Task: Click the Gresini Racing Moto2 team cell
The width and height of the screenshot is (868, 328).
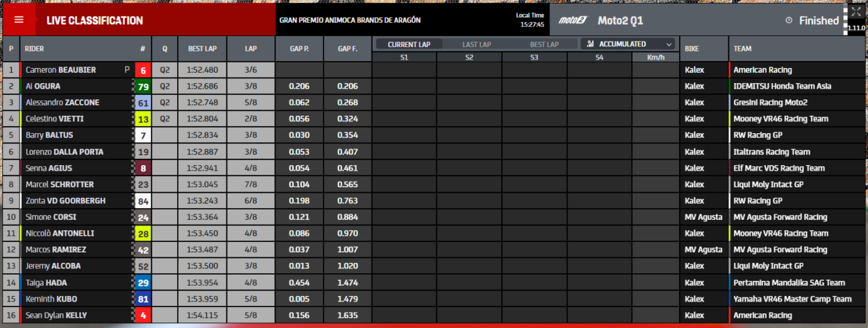Action: (x=797, y=103)
